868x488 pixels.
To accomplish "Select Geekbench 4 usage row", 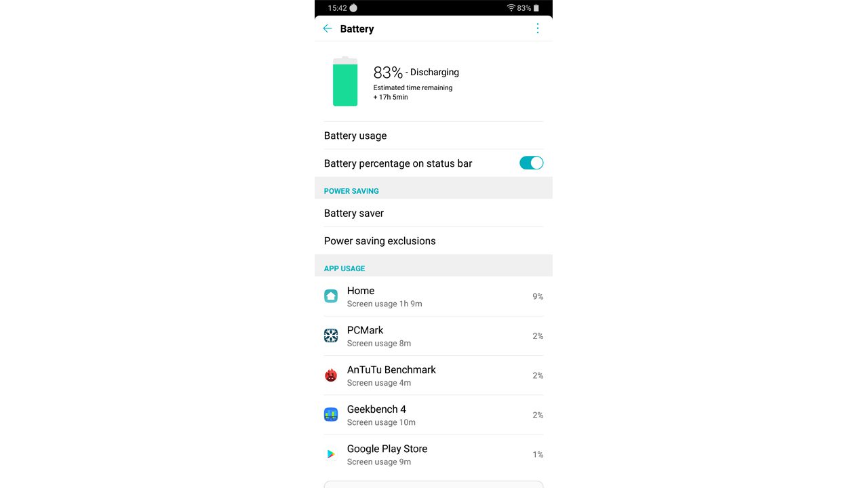I will [433, 415].
